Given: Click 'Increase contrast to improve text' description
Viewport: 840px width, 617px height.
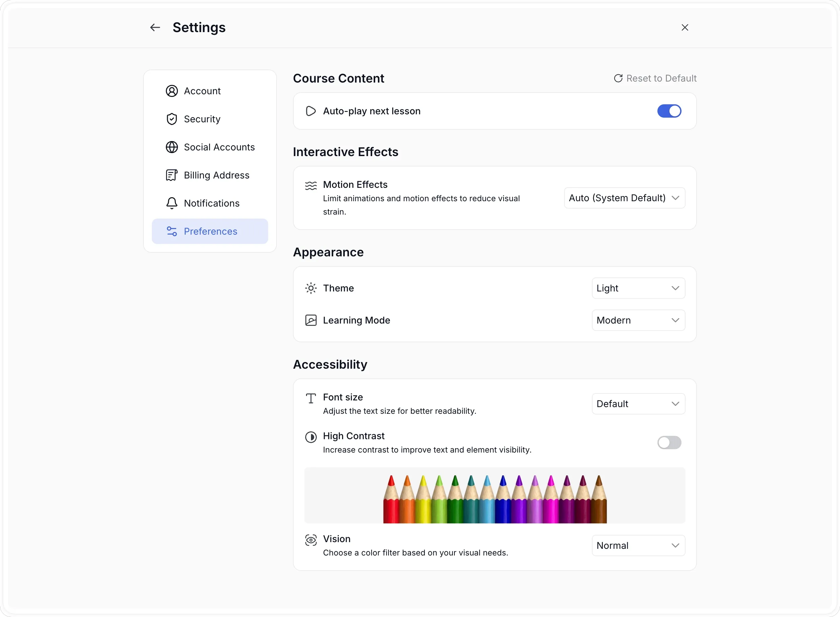Looking at the screenshot, I should pyautogui.click(x=427, y=450).
